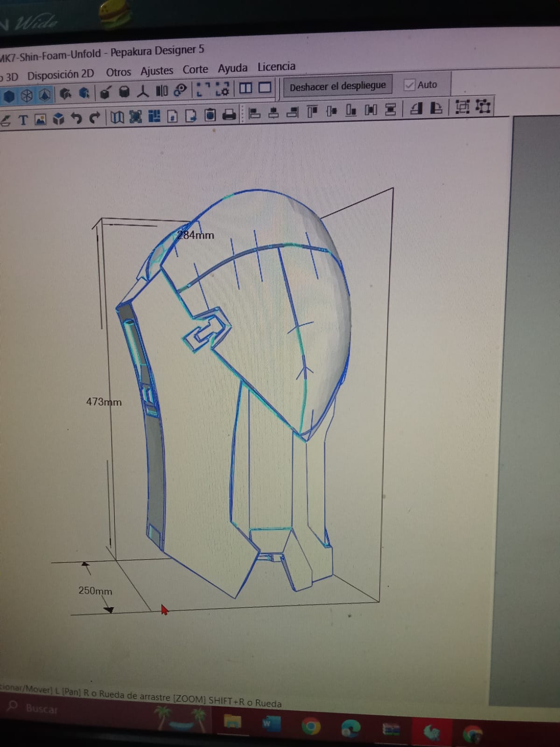Viewport: 560px width, 747px height.
Task: Switch to split two-pane window layout
Action: pyautogui.click(x=245, y=88)
